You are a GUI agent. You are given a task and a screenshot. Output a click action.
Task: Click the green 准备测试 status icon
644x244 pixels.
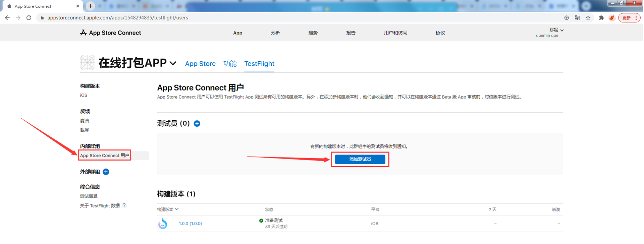coord(261,221)
